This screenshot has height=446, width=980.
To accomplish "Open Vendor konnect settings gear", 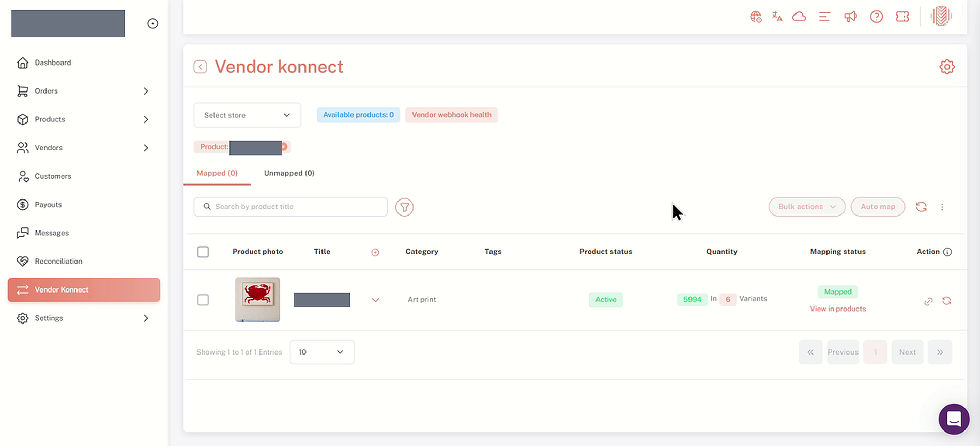I will point(947,67).
